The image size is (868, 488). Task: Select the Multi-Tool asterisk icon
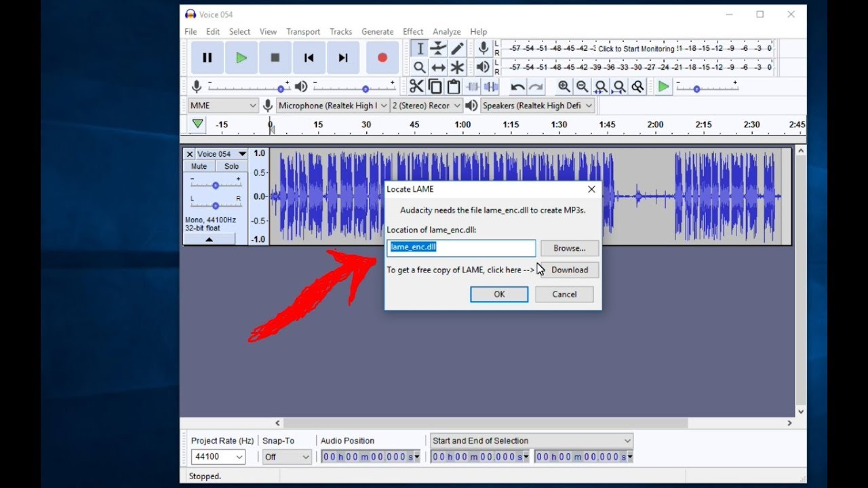coord(458,67)
